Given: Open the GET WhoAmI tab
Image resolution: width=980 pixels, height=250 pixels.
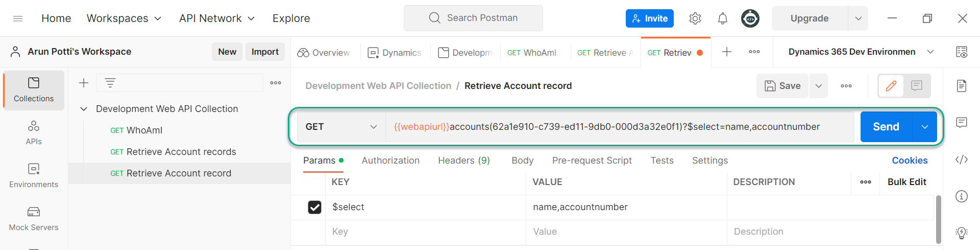Looking at the screenshot, I should pyautogui.click(x=532, y=52).
